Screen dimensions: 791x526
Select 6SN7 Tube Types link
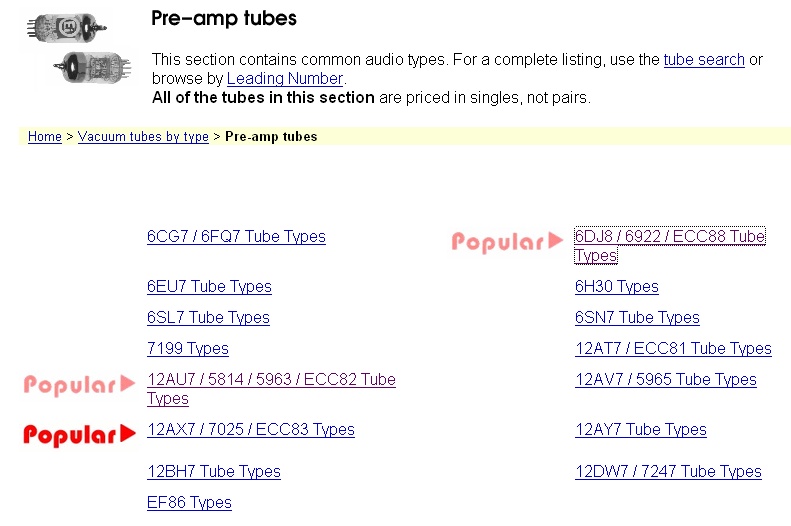coord(637,318)
